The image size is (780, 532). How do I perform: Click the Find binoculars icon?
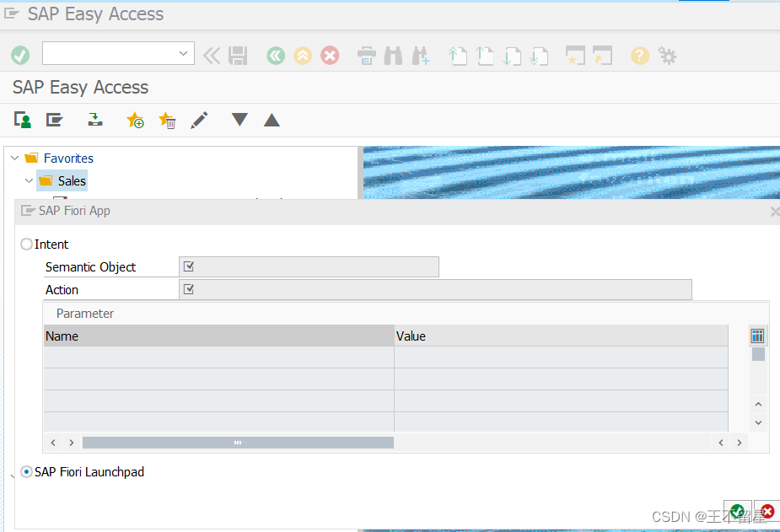[x=393, y=56]
